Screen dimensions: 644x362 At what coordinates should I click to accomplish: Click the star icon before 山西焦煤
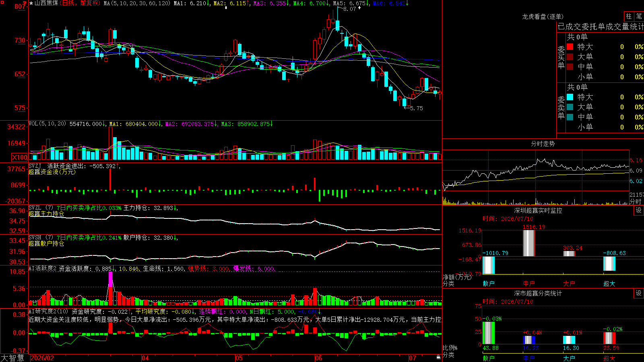click(31, 3)
